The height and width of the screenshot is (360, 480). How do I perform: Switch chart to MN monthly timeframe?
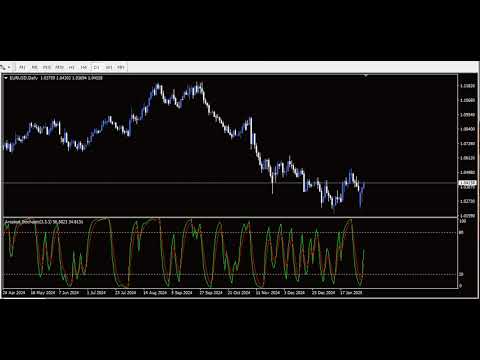tap(121, 67)
